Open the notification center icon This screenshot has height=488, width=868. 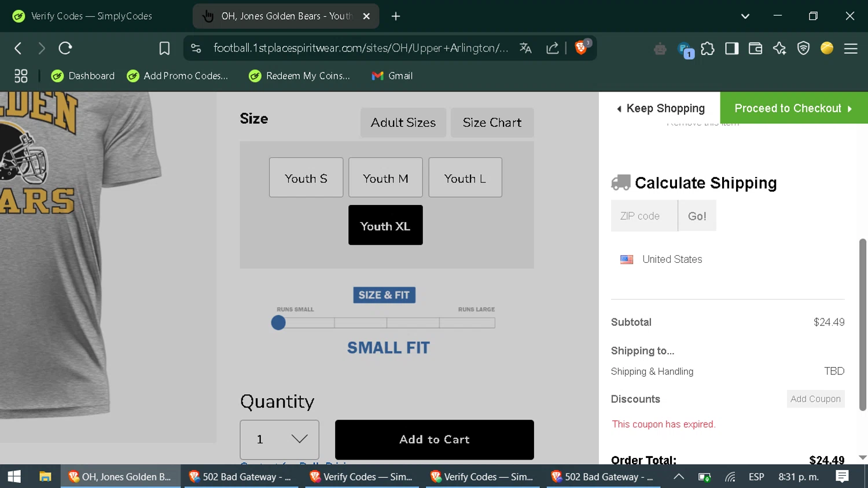click(x=842, y=476)
